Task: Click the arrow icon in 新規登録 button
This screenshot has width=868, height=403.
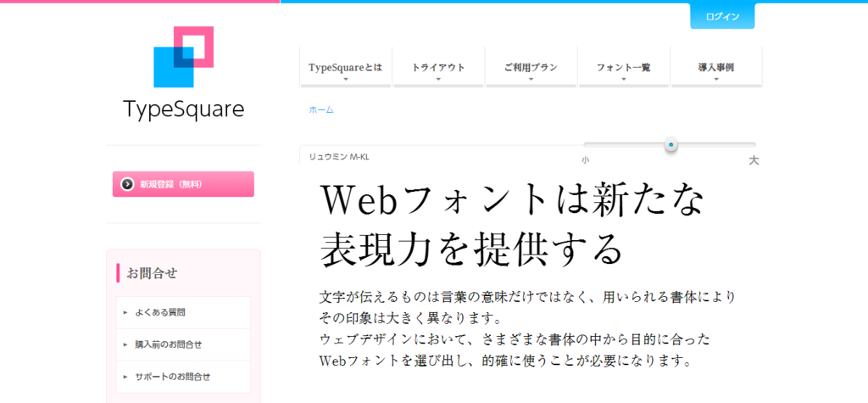Action: (127, 184)
